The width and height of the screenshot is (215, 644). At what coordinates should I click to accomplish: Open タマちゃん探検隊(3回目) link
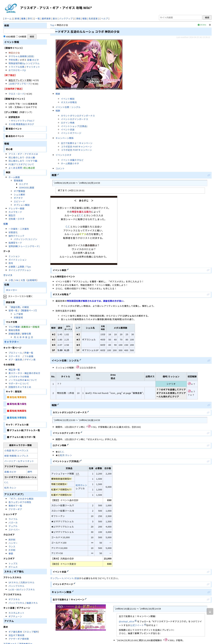click(21, 57)
